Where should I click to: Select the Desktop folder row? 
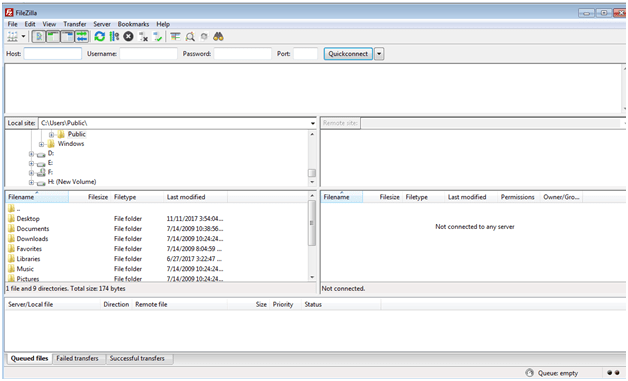156,219
